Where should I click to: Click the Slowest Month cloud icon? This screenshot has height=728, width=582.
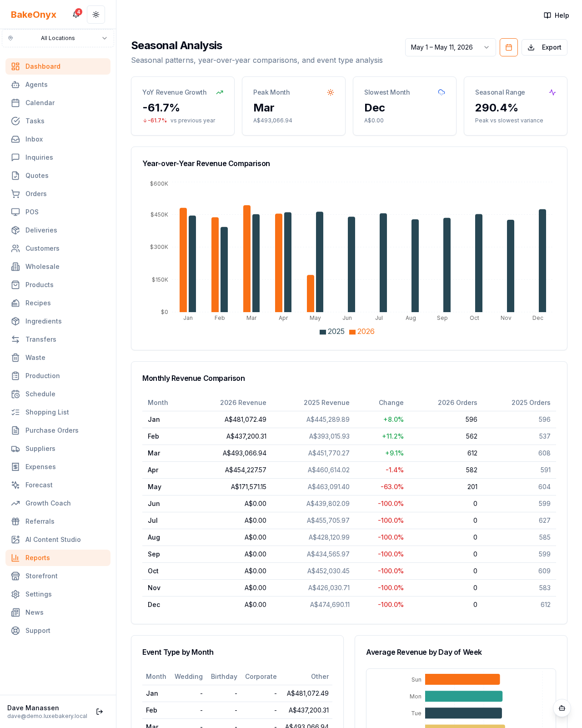442,92
